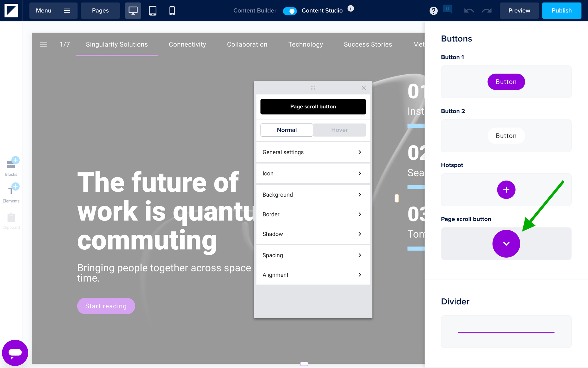The height and width of the screenshot is (368, 588).
Task: Select the white Button 2 element
Action: point(506,136)
